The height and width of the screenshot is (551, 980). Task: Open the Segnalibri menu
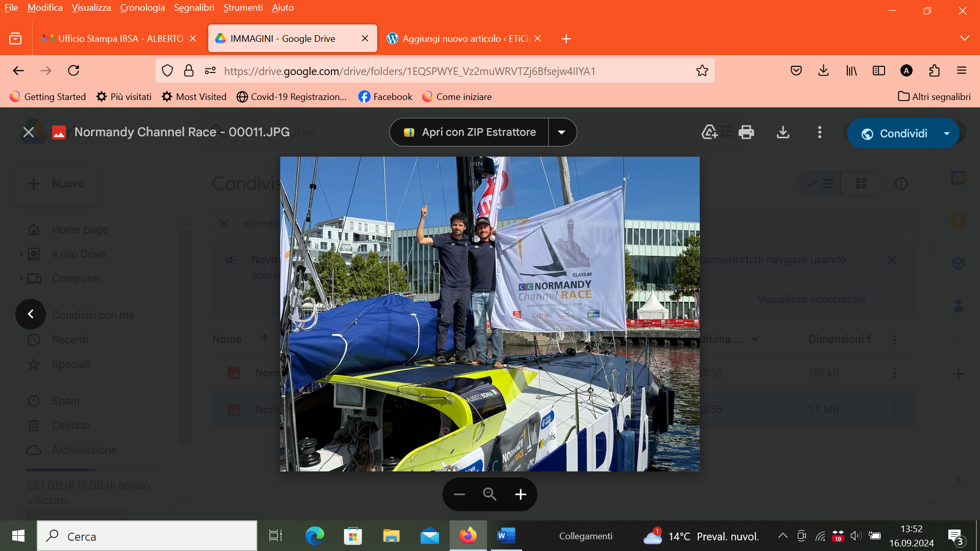pyautogui.click(x=194, y=8)
